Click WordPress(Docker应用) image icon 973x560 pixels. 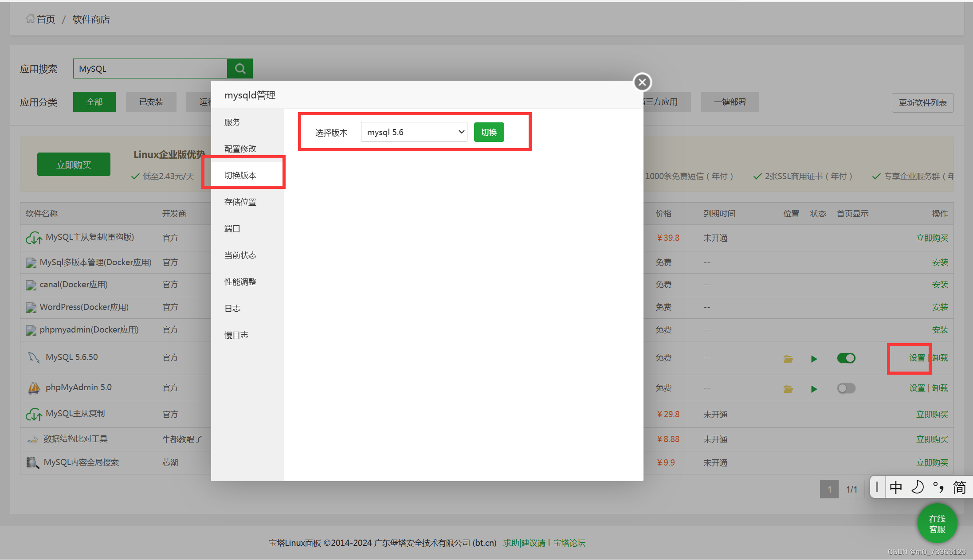(x=31, y=308)
